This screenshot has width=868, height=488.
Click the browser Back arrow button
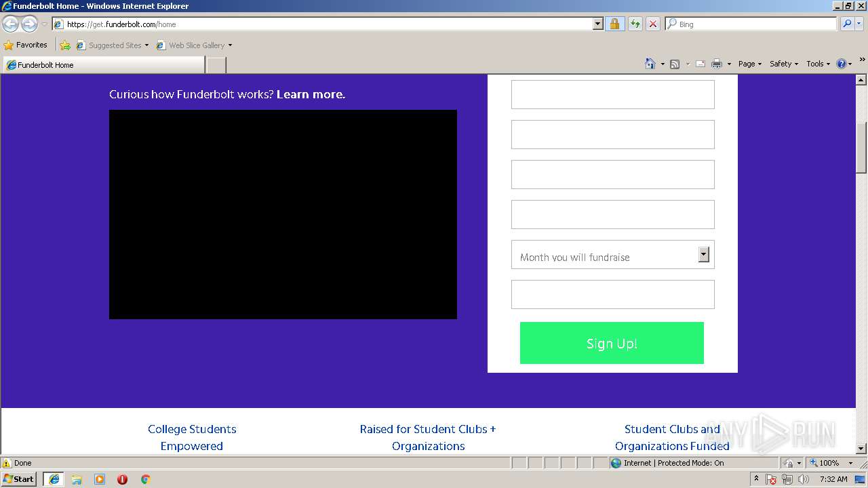pos(11,24)
